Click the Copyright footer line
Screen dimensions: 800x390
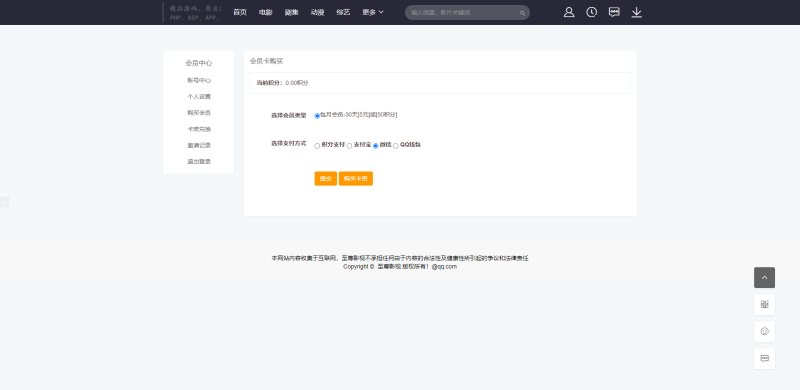click(400, 266)
